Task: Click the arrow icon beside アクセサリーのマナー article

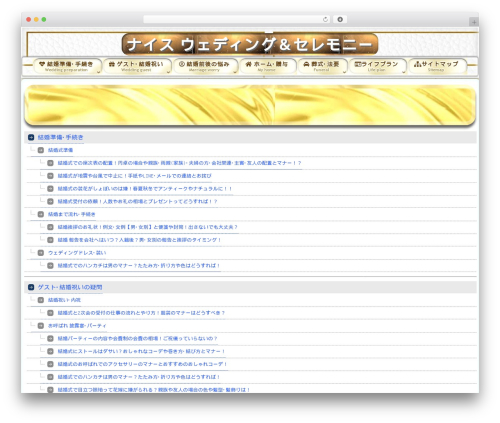Action: click(x=50, y=364)
